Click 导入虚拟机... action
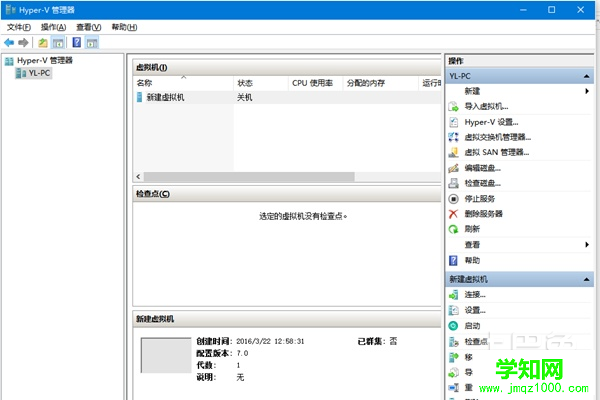600x400 pixels. tap(486, 106)
